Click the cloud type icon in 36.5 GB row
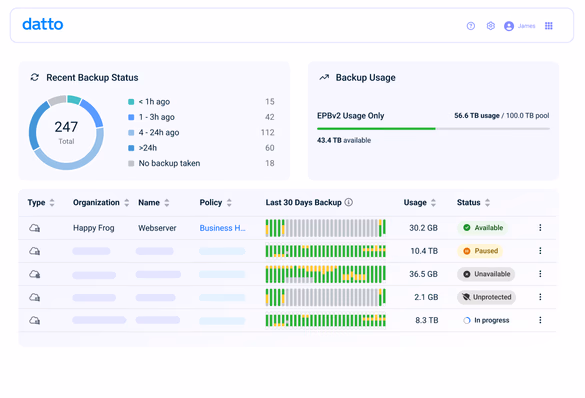 pyautogui.click(x=35, y=274)
